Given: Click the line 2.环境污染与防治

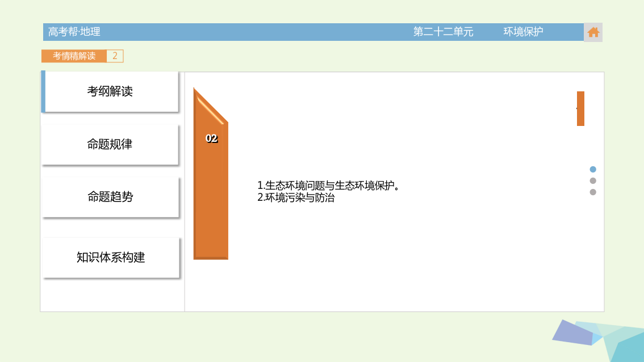Looking at the screenshot, I should coord(296,197).
